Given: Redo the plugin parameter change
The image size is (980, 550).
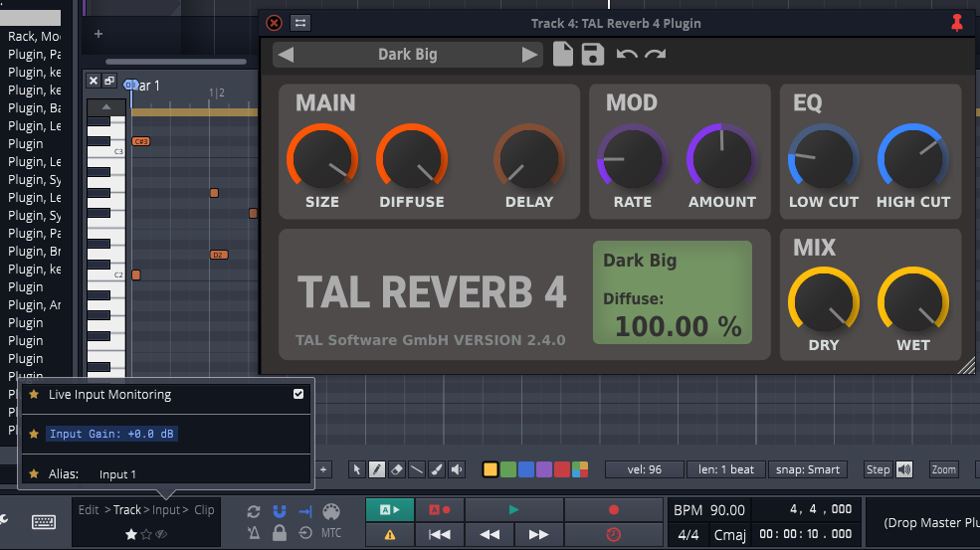Looking at the screenshot, I should 655,55.
